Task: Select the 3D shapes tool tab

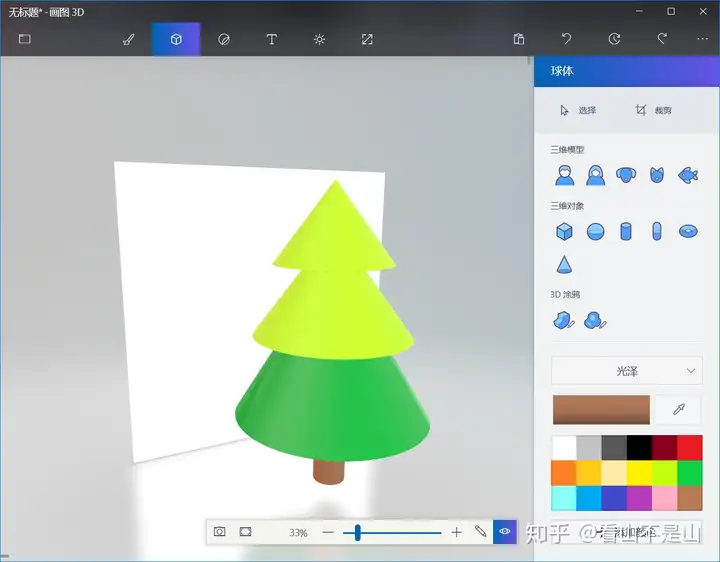Action: [176, 39]
